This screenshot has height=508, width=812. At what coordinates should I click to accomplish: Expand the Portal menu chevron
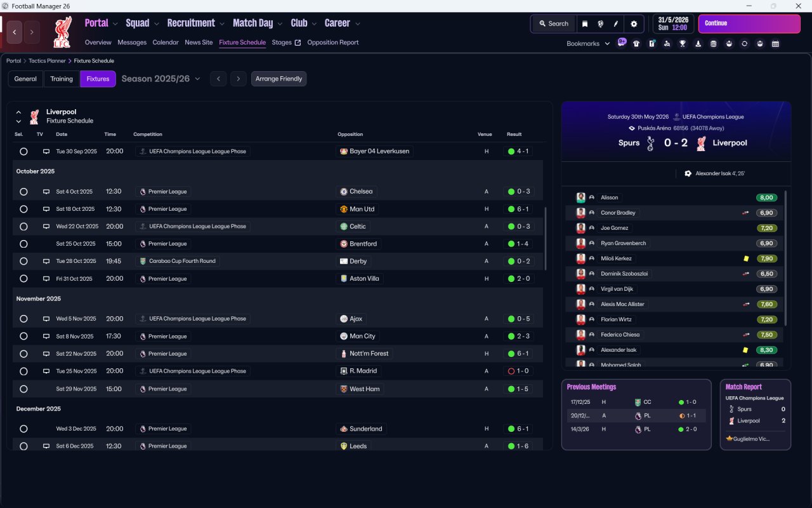[115, 24]
